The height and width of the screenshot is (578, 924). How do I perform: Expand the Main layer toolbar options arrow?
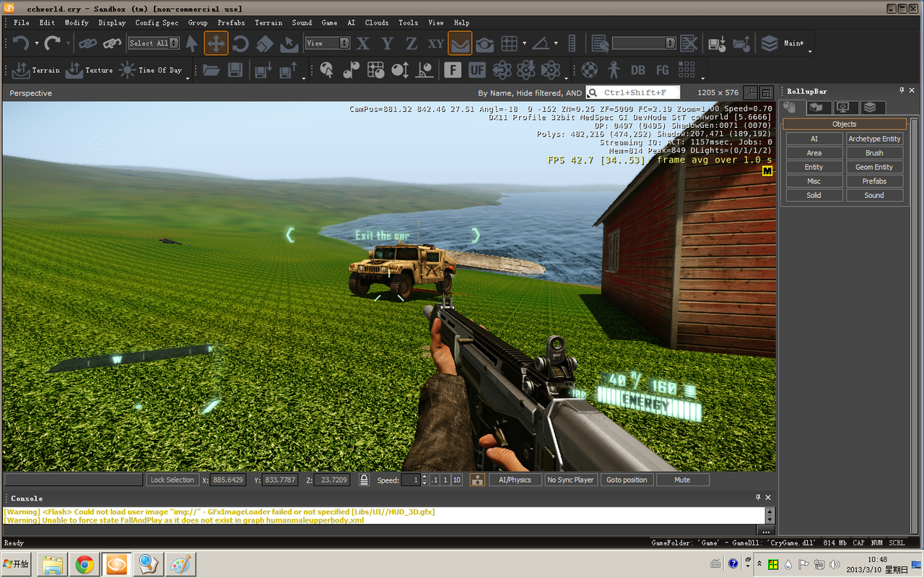point(810,51)
